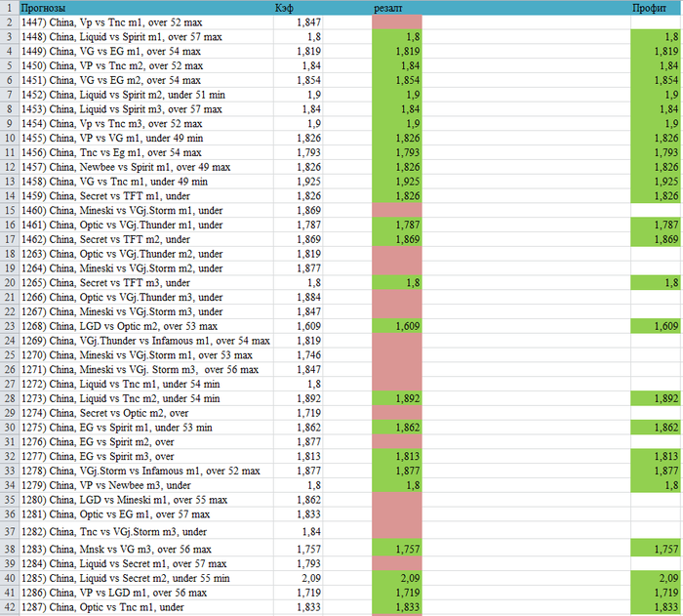Click cell '1453) China, Liquid vs Spirit m3, over 57 max'

tap(146, 109)
